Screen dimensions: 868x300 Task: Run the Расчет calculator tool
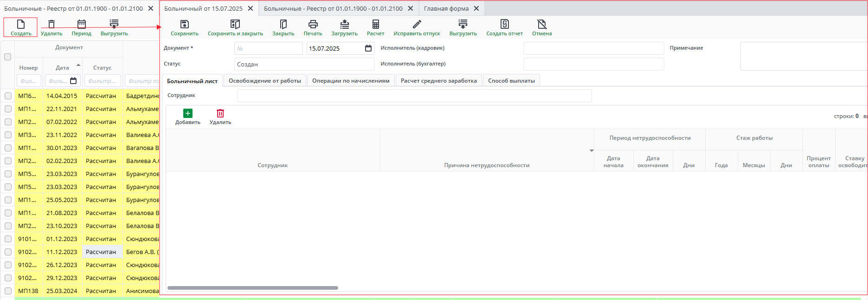point(375,25)
